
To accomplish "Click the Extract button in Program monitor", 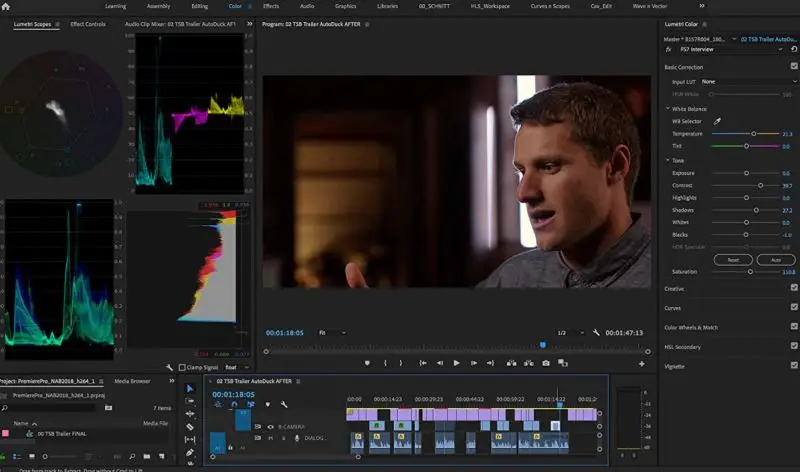I will [529, 363].
